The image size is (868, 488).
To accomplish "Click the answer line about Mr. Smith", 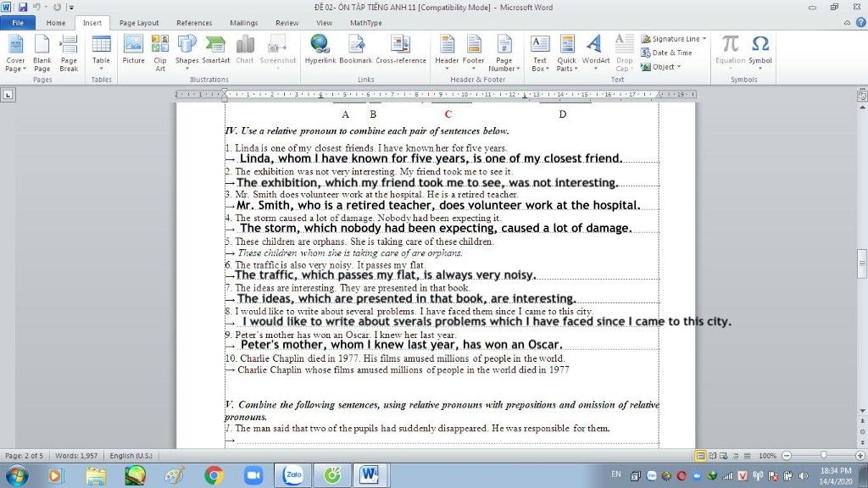I will (x=438, y=205).
